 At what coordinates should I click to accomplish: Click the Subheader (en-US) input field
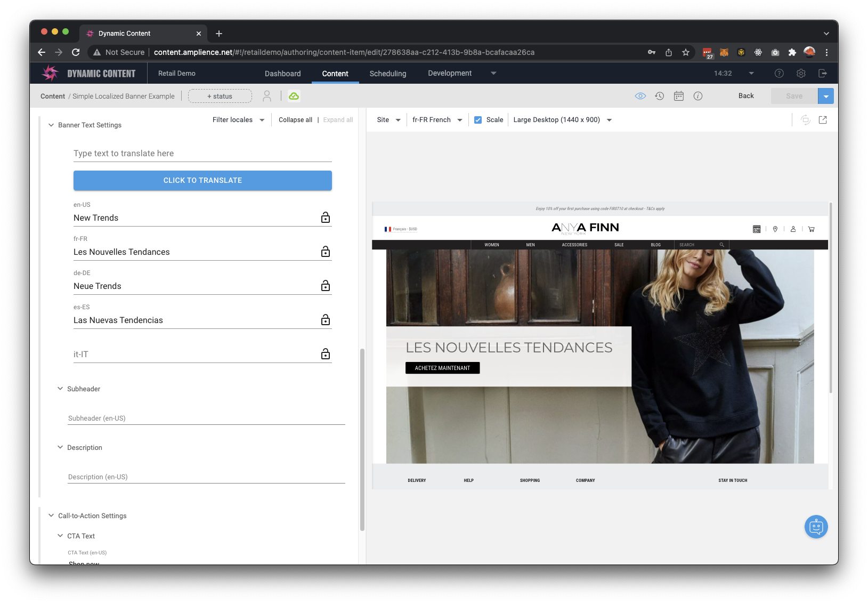coord(206,418)
